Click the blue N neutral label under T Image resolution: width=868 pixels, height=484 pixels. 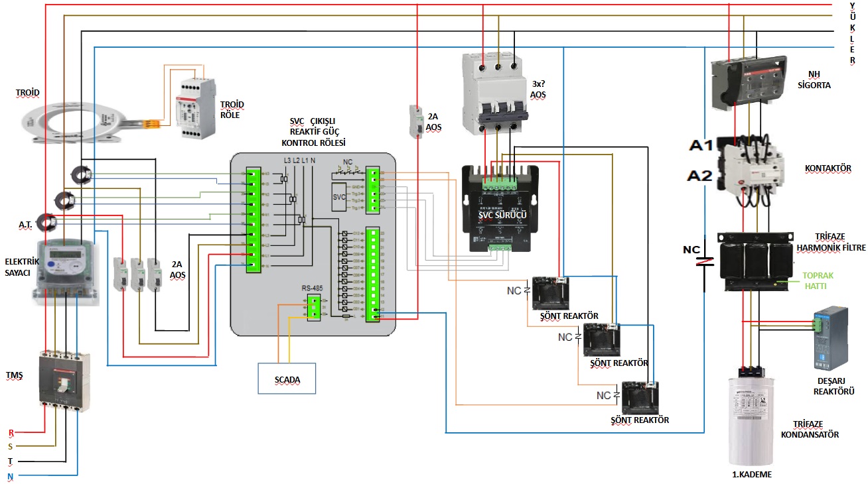(x=10, y=477)
